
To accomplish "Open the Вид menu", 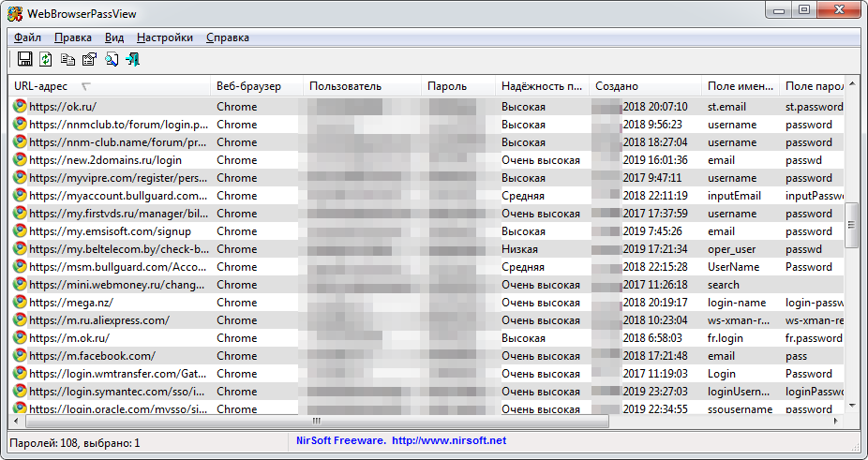I will [x=114, y=37].
